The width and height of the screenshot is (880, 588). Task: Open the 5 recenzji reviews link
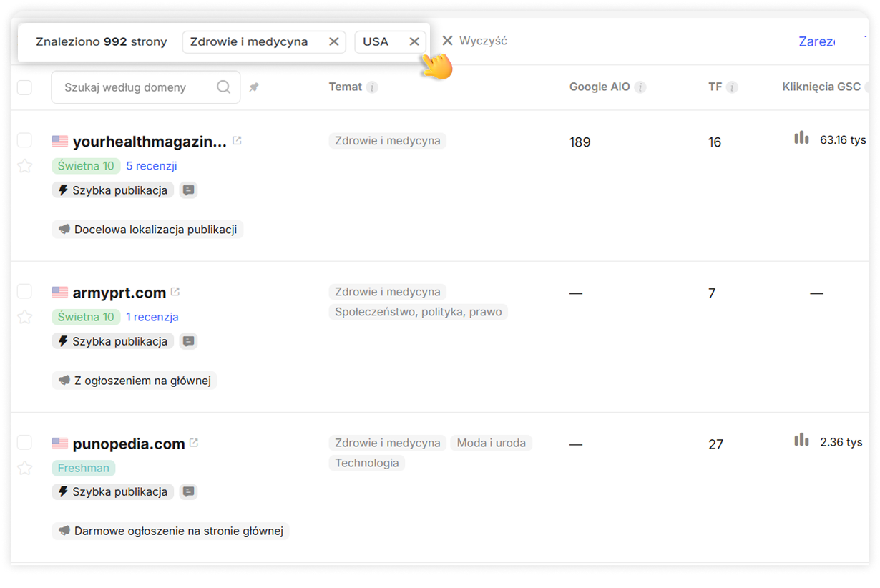tap(152, 166)
